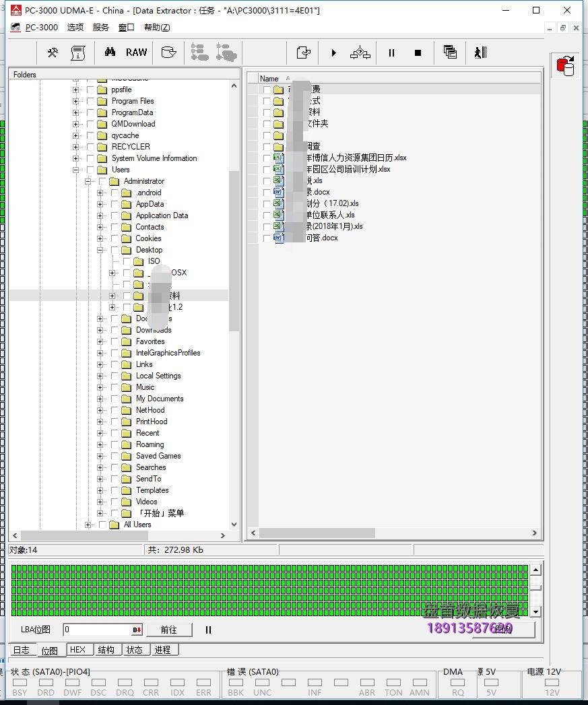The height and width of the screenshot is (705, 588).
Task: Expand the My Documents node
Action: point(100,399)
